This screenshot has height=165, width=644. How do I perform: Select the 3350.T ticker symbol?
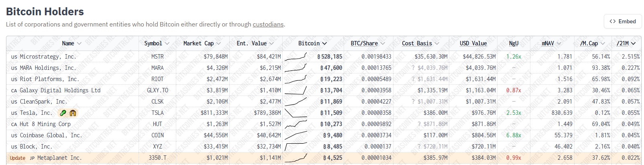(x=157, y=158)
